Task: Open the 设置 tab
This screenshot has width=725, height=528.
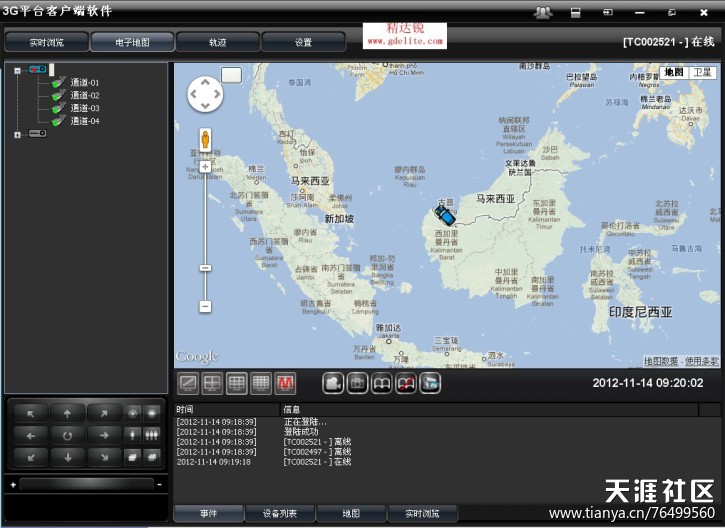Action: pos(303,43)
